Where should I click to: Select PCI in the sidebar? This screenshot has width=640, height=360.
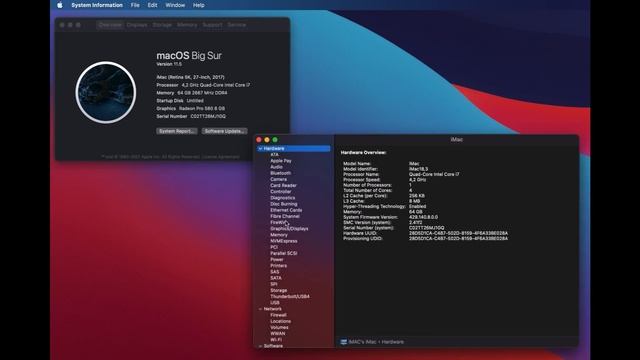coord(274,247)
